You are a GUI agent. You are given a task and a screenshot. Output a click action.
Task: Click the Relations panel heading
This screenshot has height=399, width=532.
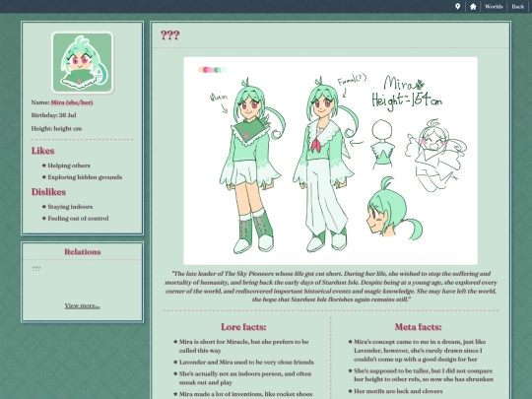coord(83,252)
